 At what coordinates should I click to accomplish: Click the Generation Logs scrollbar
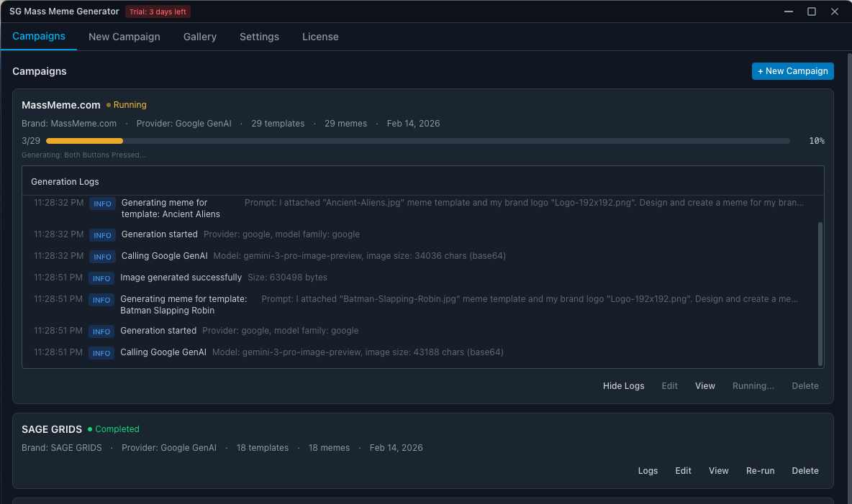coord(820,293)
